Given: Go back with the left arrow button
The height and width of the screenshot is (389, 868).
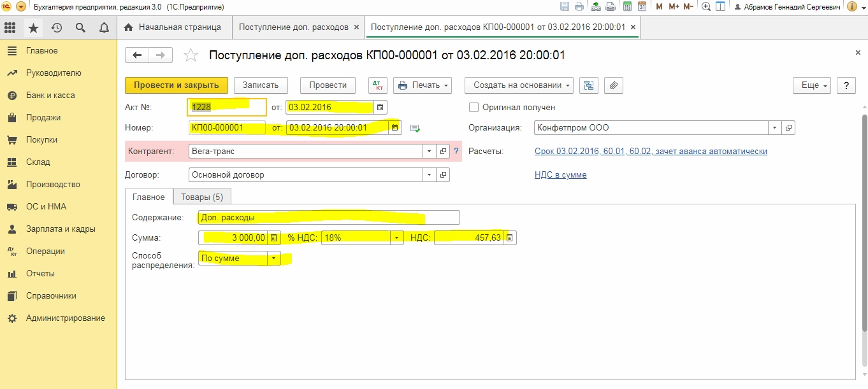Looking at the screenshot, I should 137,55.
